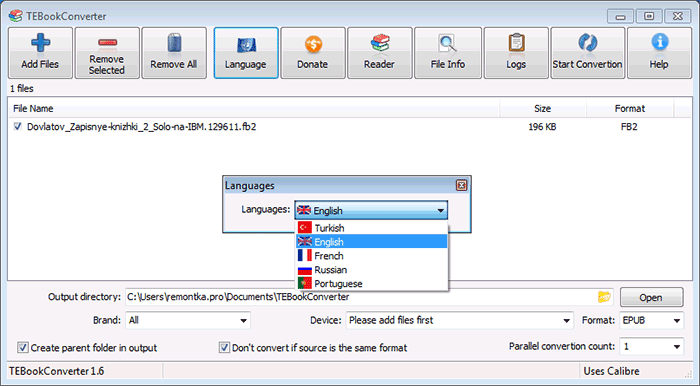This screenshot has width=700, height=386.
Task: Toggle checkbox for Dovlatov fb2 file
Action: click(17, 126)
